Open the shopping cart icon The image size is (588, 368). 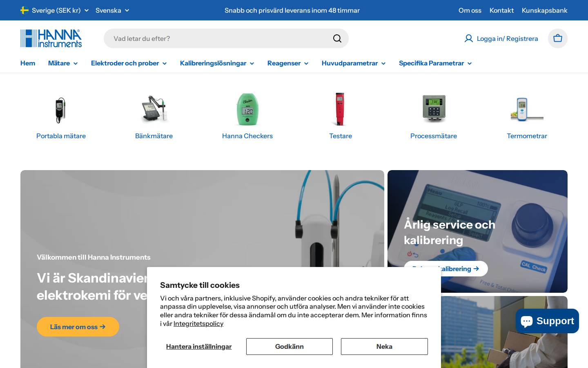pyautogui.click(x=558, y=38)
